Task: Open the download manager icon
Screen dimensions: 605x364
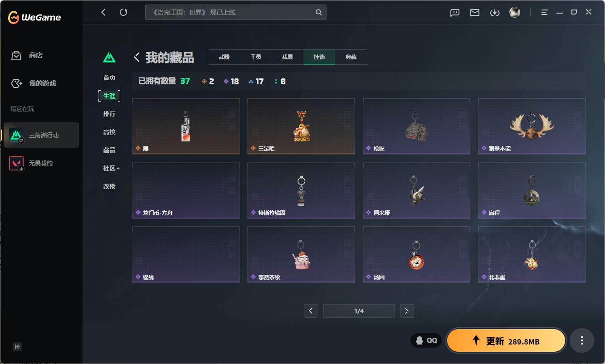Action: point(495,13)
